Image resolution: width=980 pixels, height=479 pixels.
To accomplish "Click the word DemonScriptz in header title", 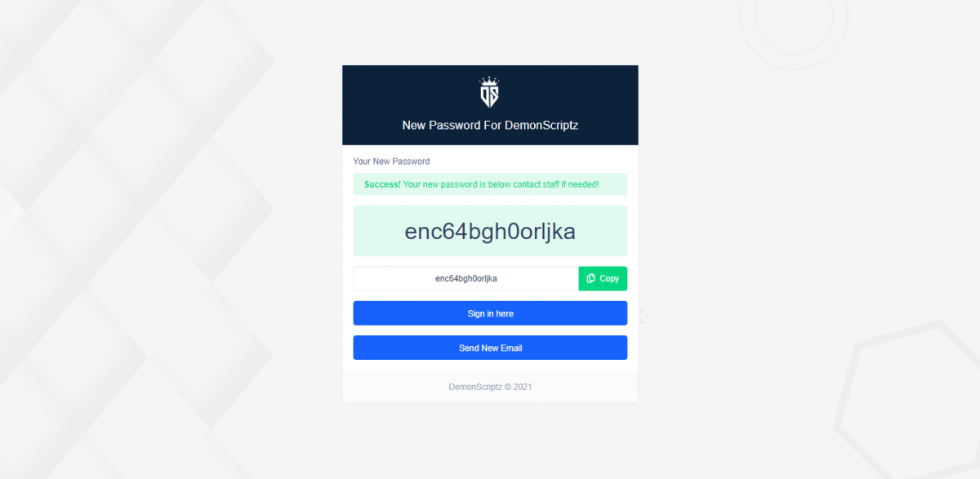I will point(541,126).
